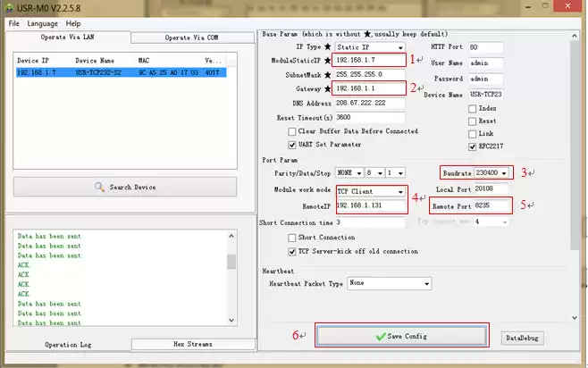Click the Search Device button

(125, 186)
